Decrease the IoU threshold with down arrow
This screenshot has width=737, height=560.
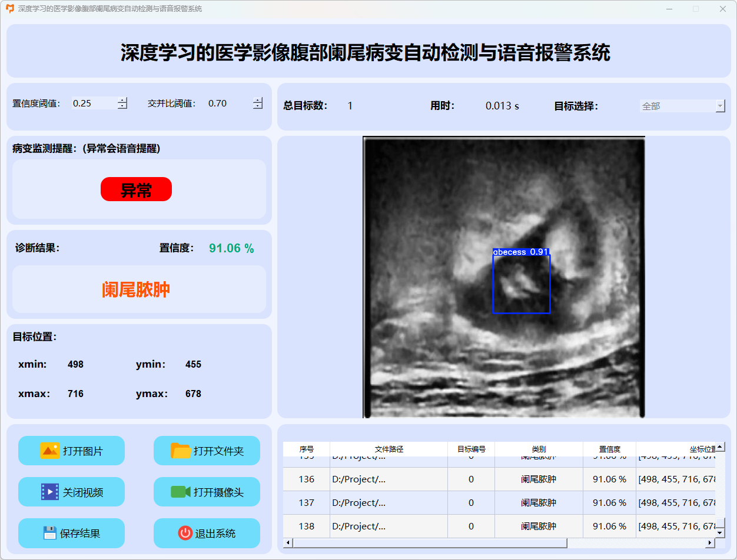click(258, 106)
